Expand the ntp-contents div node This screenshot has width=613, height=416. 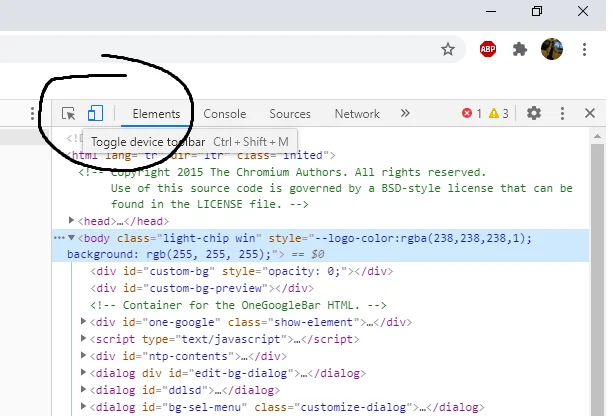pos(83,355)
